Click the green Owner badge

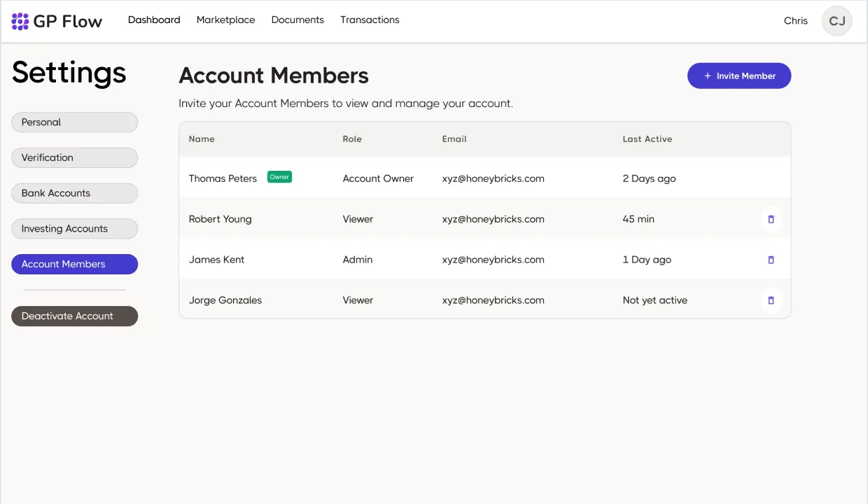pos(279,177)
